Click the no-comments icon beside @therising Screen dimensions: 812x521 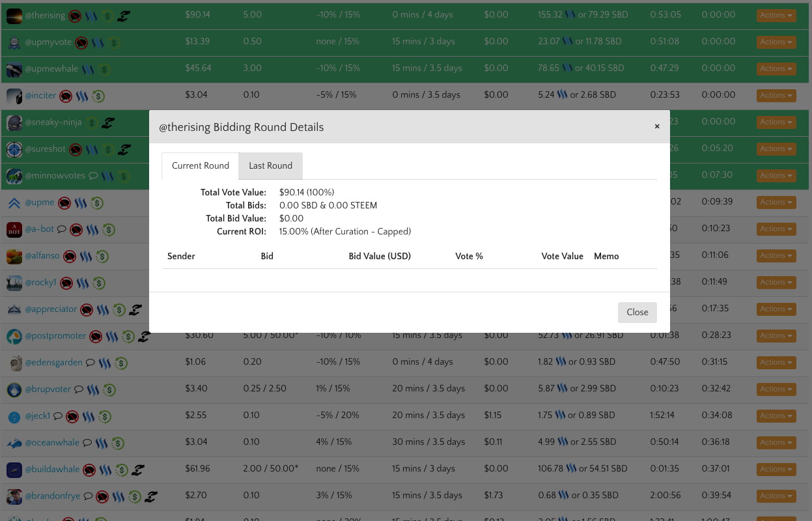pos(75,16)
